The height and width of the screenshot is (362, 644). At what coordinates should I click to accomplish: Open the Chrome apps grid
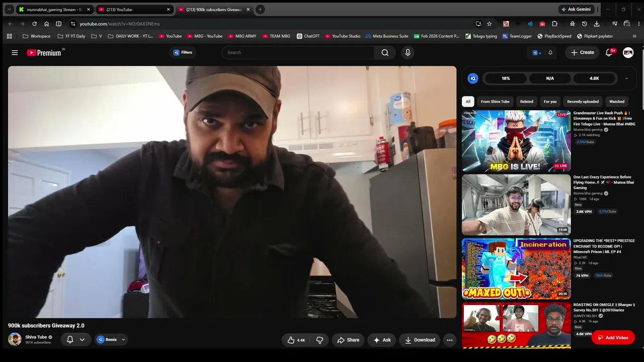9,36
